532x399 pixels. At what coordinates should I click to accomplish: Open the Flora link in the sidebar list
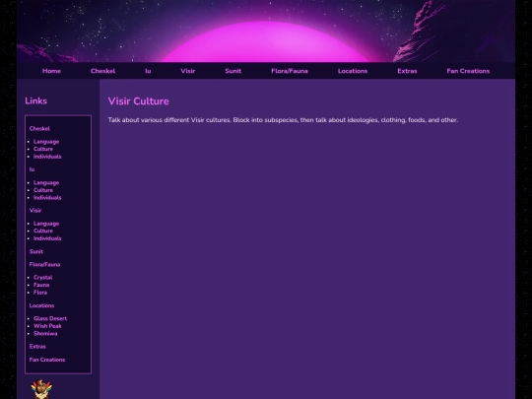coord(40,293)
